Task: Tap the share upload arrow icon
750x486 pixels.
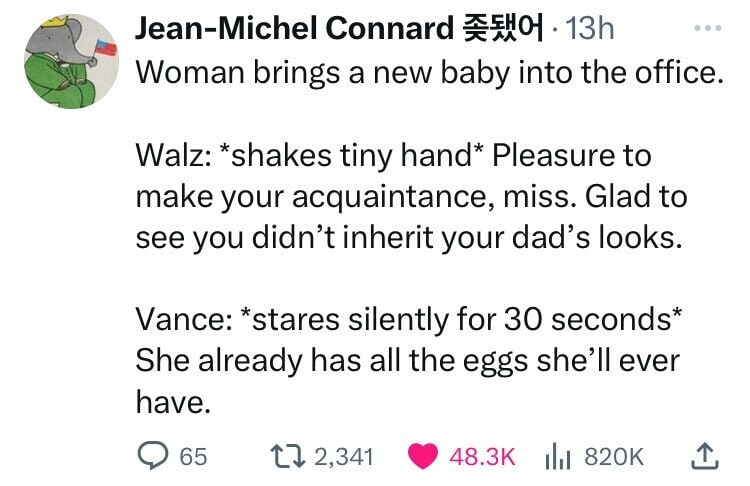Action: pos(704,455)
